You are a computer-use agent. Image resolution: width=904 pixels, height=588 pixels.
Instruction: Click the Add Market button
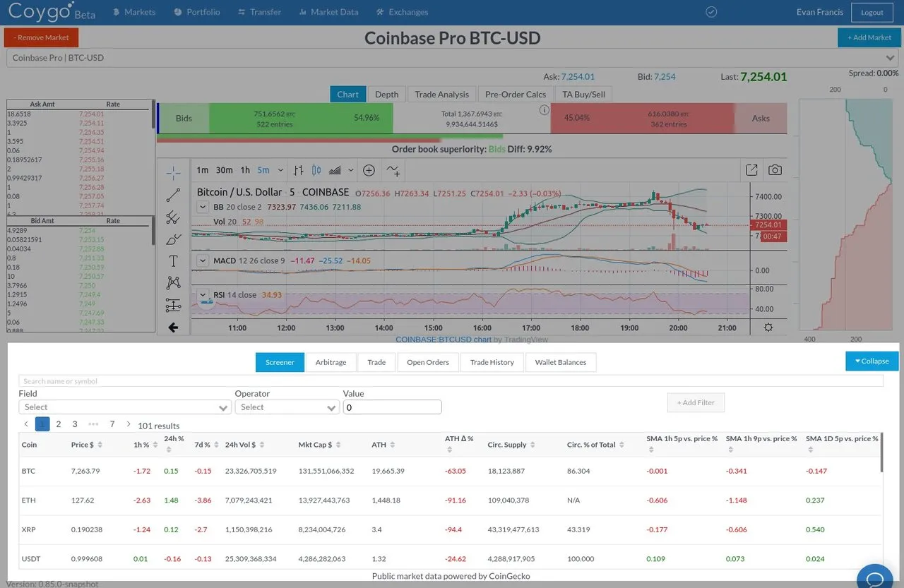tap(869, 37)
